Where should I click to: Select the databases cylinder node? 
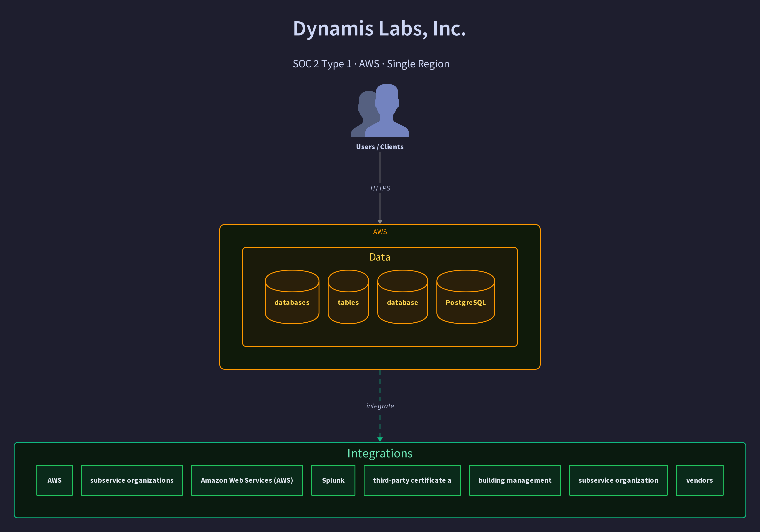pyautogui.click(x=292, y=297)
